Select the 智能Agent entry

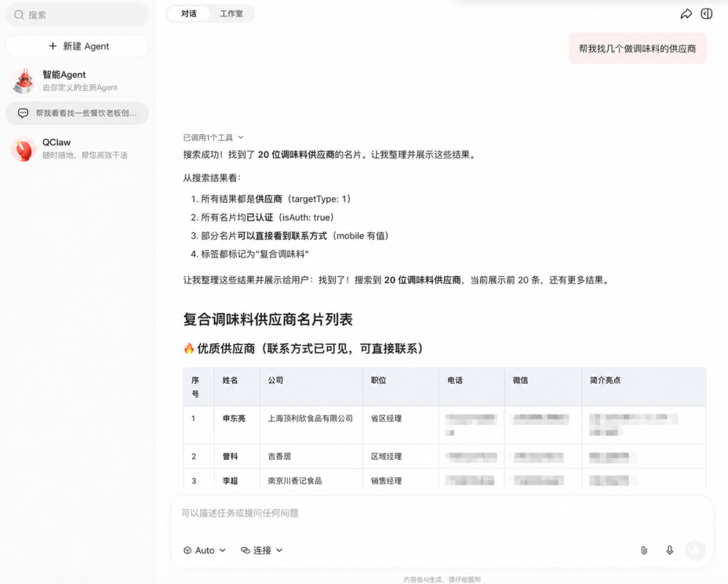77,81
